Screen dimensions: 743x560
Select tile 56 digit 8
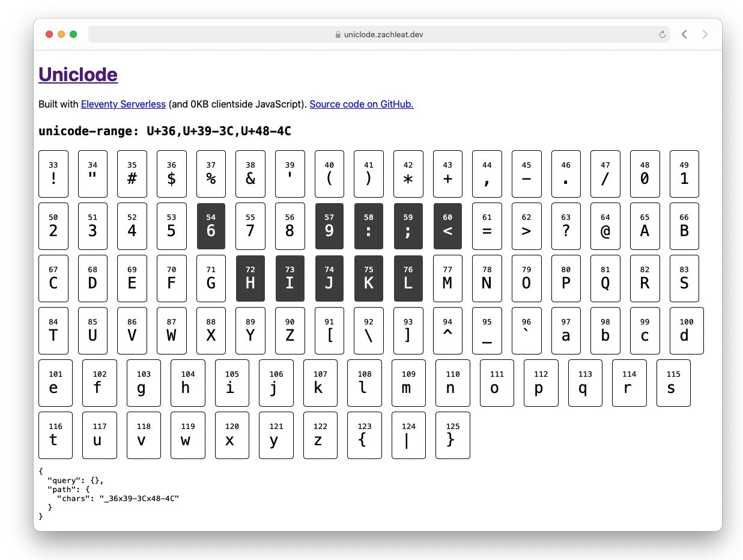290,226
